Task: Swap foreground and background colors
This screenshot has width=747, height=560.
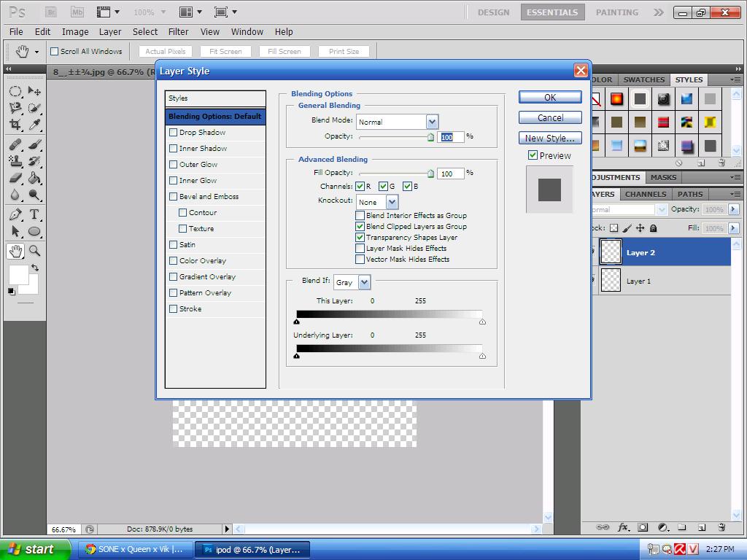Action: point(35,268)
